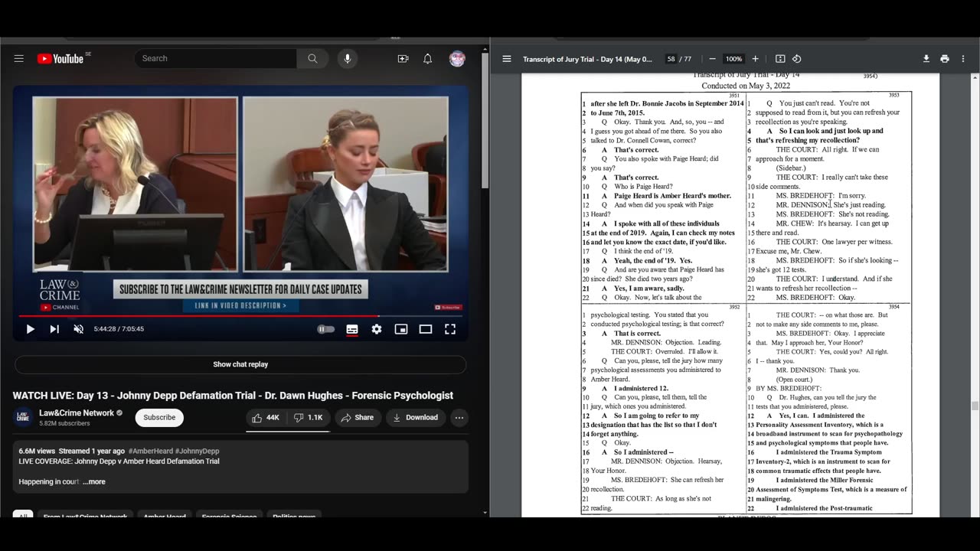Open YouTube notifications bell
Image resolution: width=980 pixels, height=551 pixels.
[x=428, y=59]
